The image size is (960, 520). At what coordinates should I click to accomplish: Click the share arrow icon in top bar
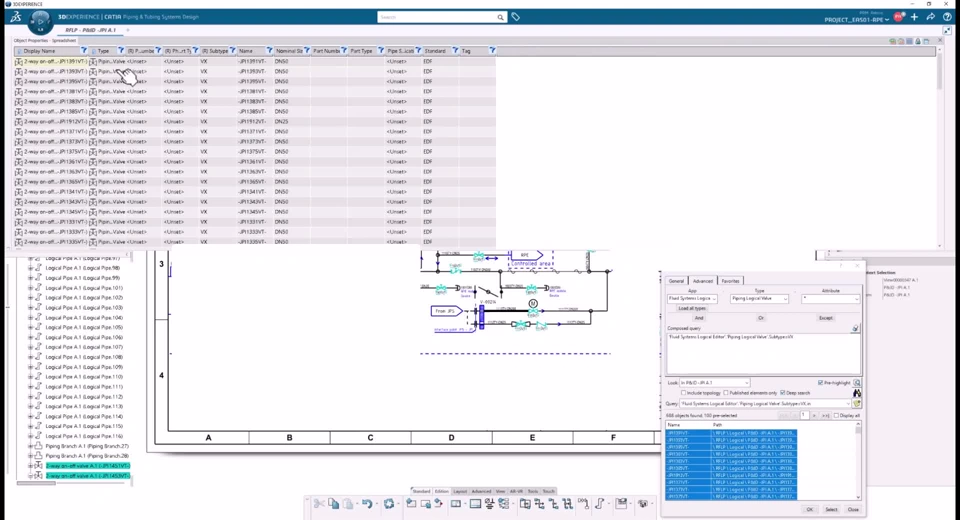pyautogui.click(x=931, y=17)
